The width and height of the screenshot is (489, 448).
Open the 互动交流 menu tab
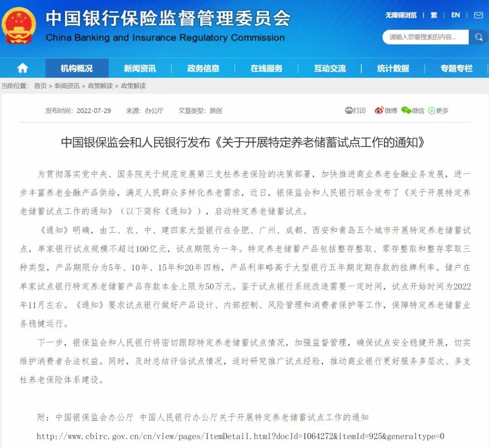pos(330,68)
